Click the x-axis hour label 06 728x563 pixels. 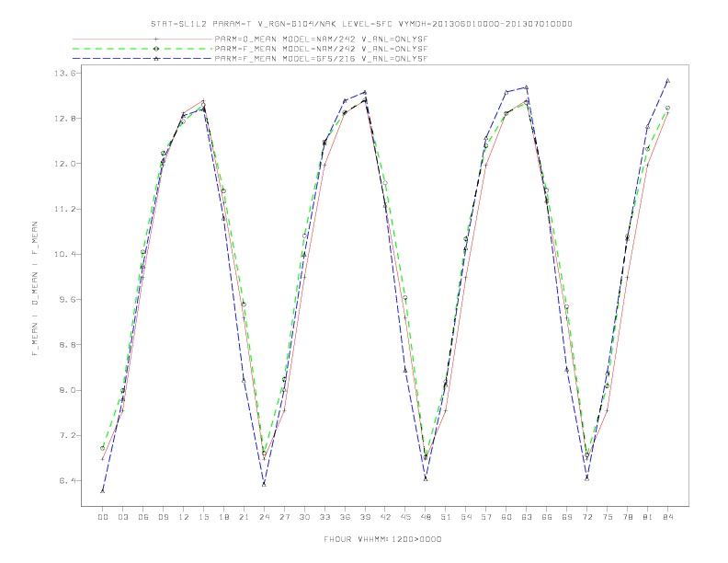143,517
